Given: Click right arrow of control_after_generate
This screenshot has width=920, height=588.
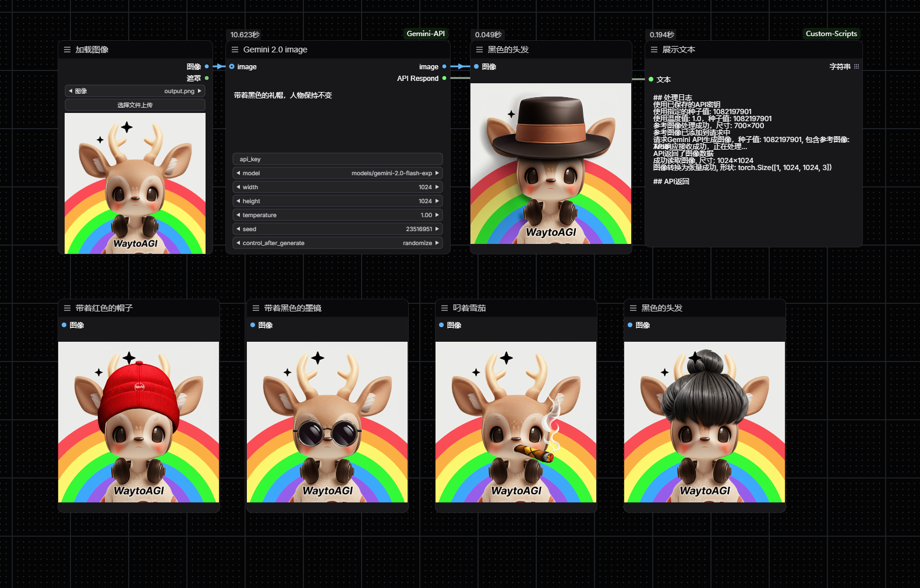Looking at the screenshot, I should 437,243.
